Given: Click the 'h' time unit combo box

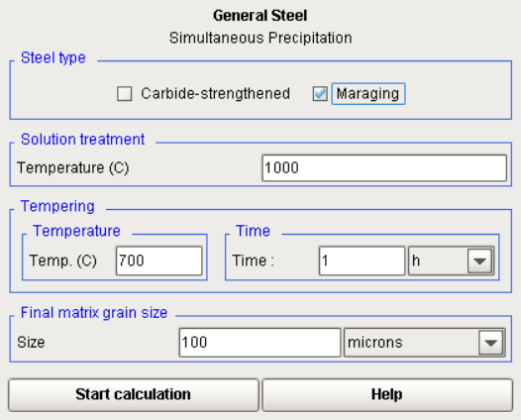Looking at the screenshot, I should pos(451,261).
